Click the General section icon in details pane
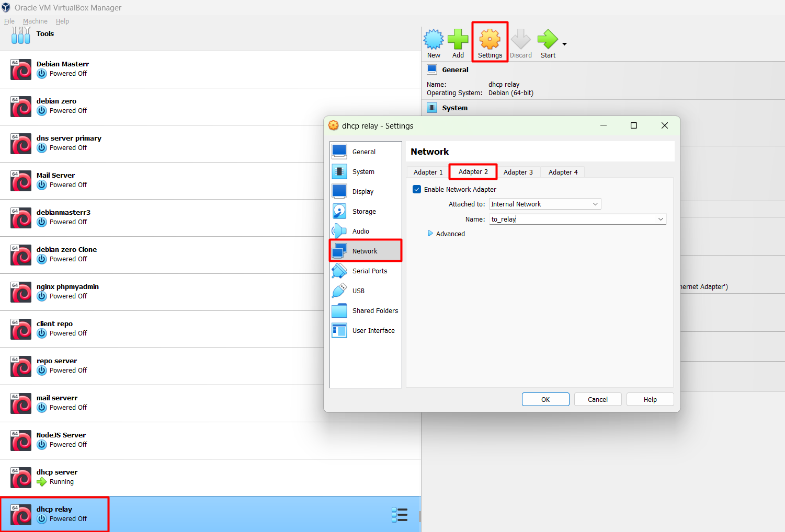The height and width of the screenshot is (532, 785). click(432, 70)
